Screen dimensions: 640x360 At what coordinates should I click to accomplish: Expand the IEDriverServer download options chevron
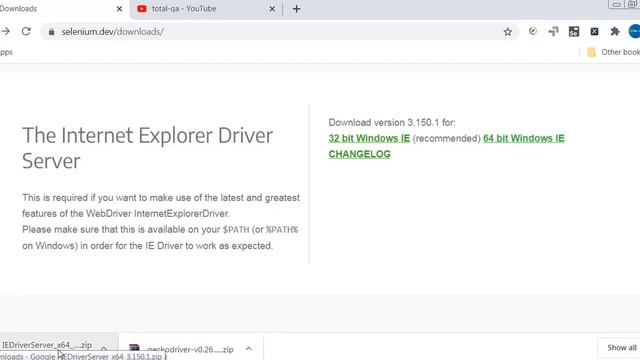tap(104, 348)
